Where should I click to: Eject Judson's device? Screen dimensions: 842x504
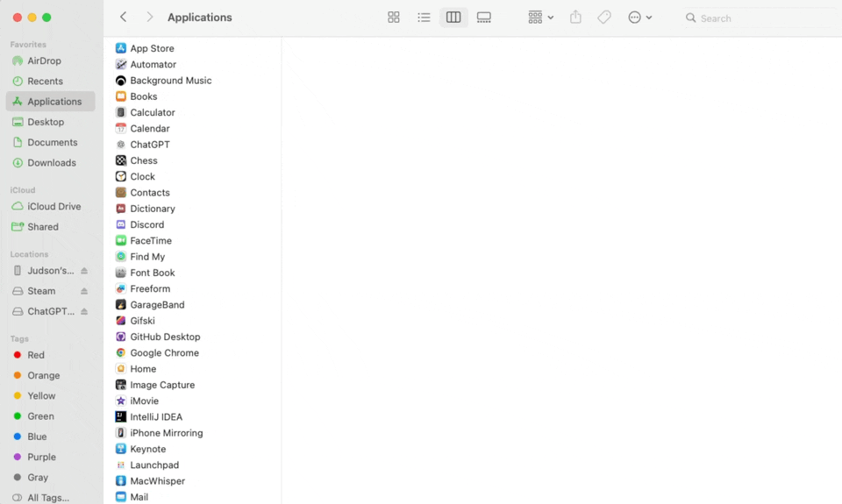pos(84,271)
